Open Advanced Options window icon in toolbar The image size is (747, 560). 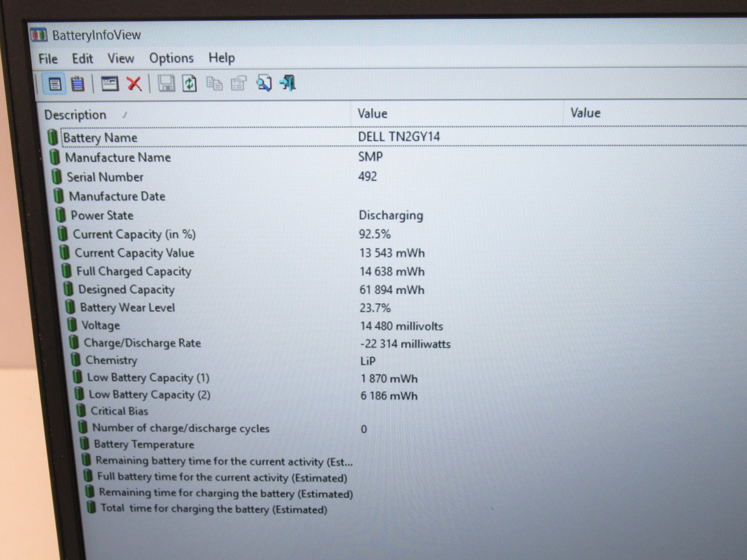110,84
